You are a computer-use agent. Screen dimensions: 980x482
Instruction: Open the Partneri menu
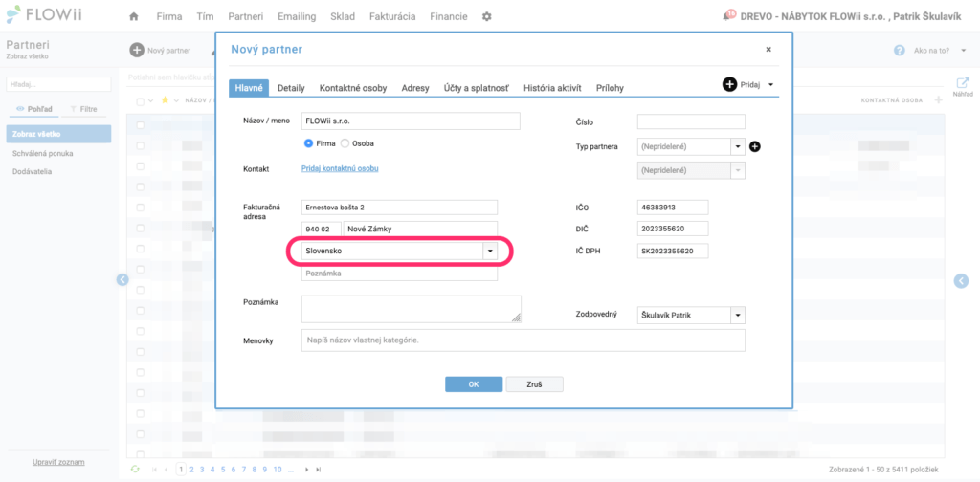[246, 17]
